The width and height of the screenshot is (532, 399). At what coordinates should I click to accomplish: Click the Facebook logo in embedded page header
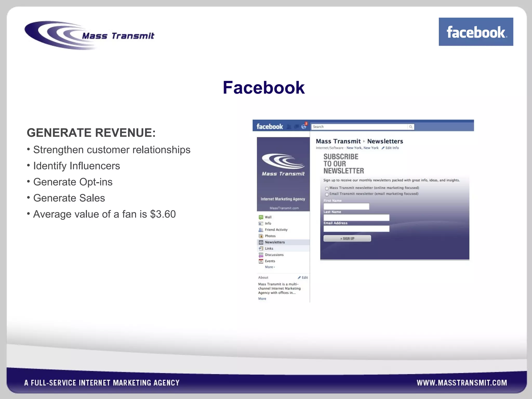tap(270, 127)
